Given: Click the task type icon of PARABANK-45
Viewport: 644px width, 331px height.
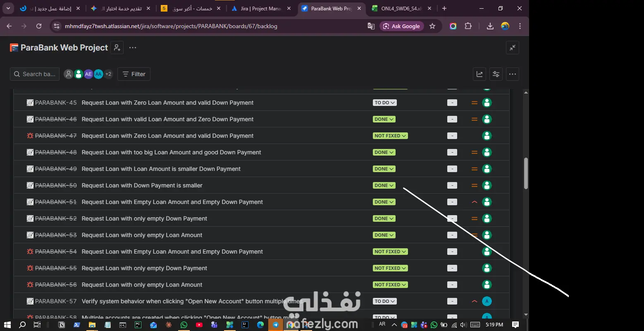Looking at the screenshot, I should 30,103.
